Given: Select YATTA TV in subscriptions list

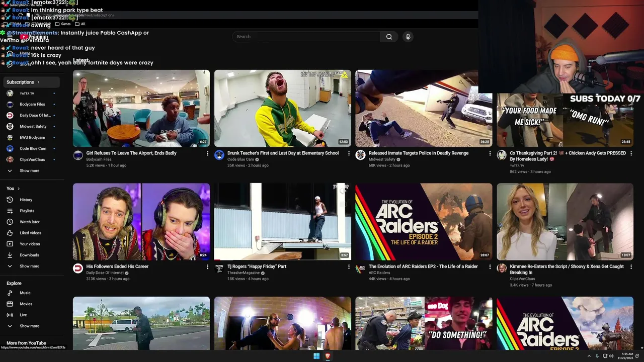Looking at the screenshot, I should click(32, 93).
